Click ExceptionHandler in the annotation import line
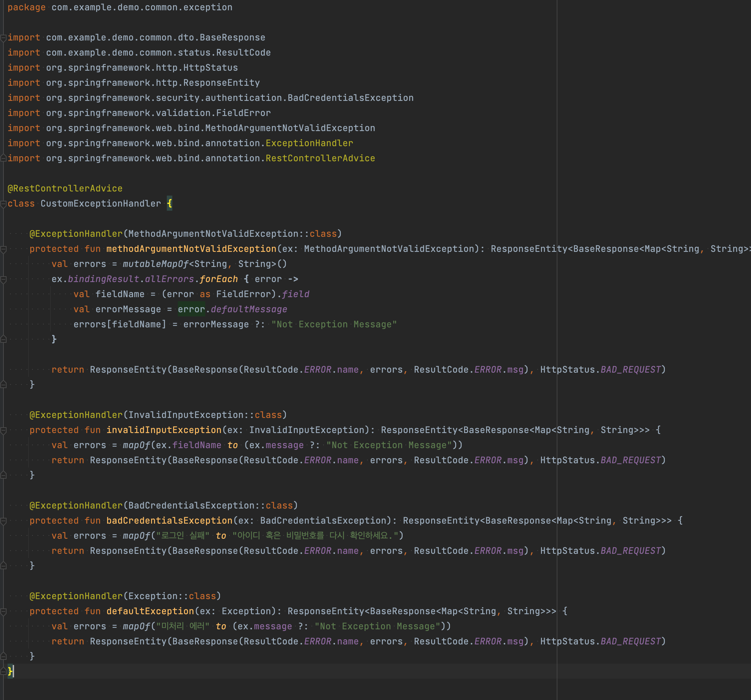 coord(309,143)
